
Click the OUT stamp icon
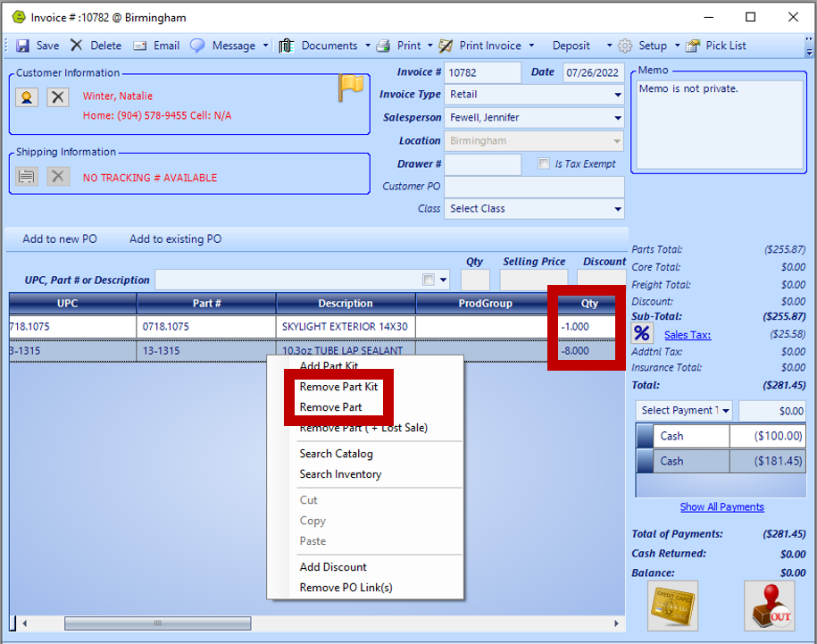(x=770, y=606)
